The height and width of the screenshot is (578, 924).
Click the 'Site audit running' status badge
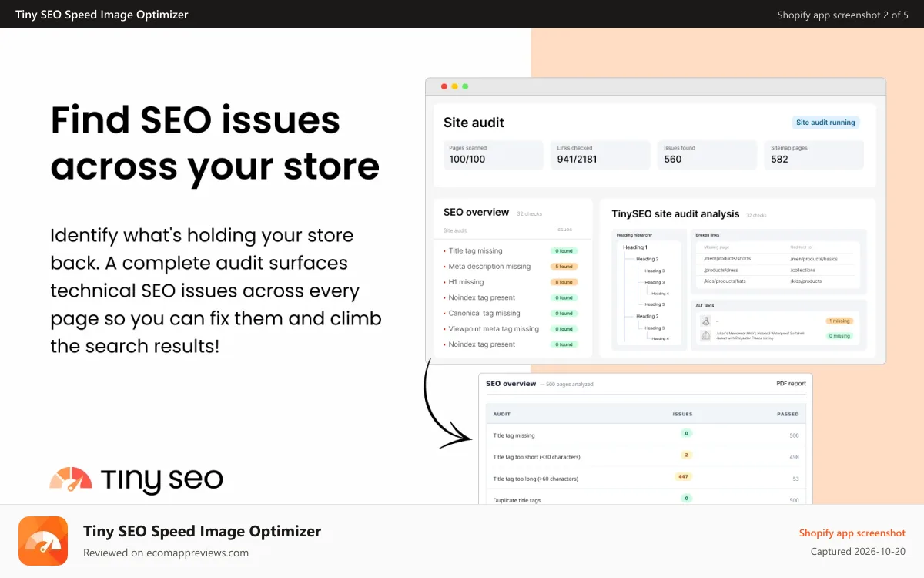(825, 123)
